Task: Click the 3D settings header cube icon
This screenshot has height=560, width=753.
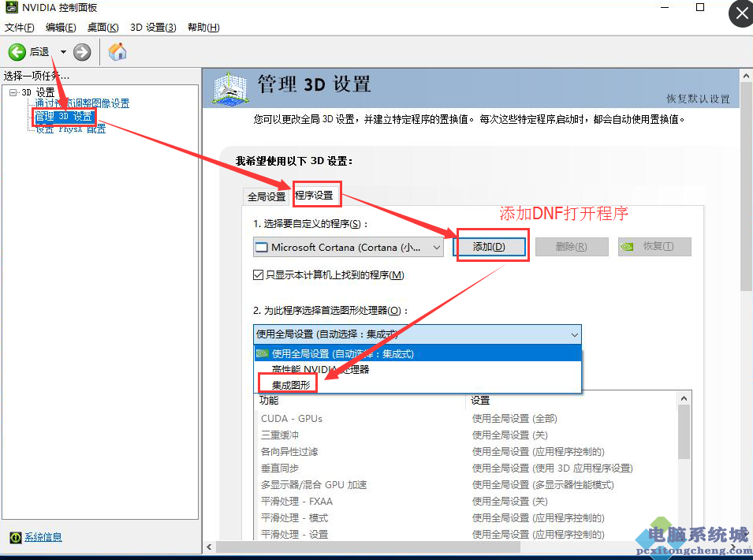Action: (x=231, y=88)
